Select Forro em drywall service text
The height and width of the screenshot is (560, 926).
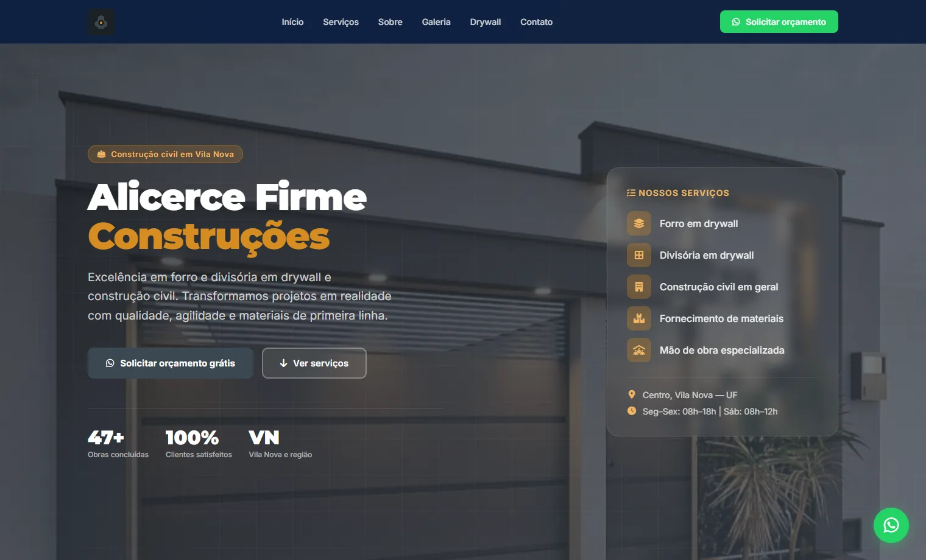[x=699, y=223]
